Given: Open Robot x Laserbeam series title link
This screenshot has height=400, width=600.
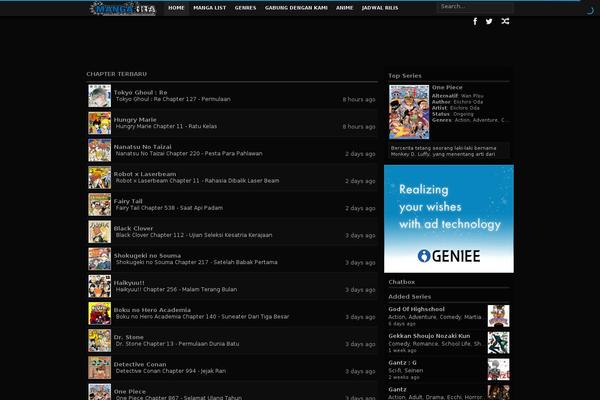Looking at the screenshot, I should tap(145, 174).
